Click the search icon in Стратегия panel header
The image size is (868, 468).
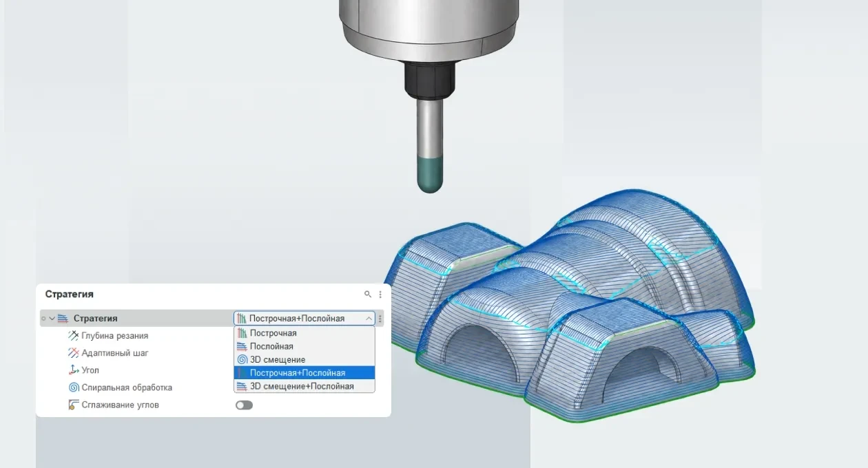click(x=368, y=295)
